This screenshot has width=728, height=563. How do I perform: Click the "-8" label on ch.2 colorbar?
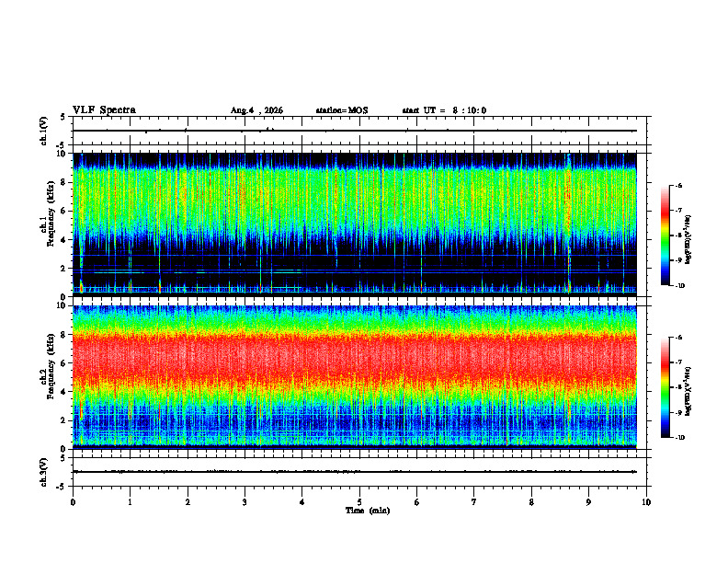coord(678,387)
